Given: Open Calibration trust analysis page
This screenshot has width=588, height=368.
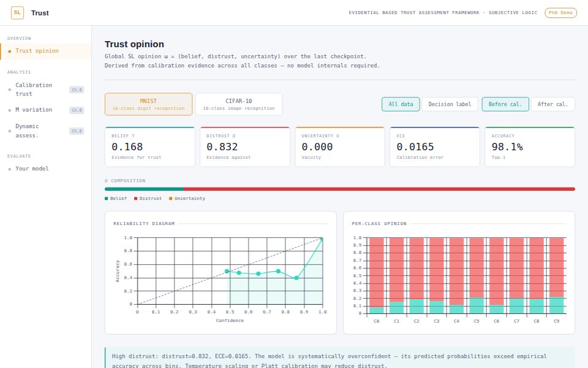Looking at the screenshot, I should click(x=45, y=90).
